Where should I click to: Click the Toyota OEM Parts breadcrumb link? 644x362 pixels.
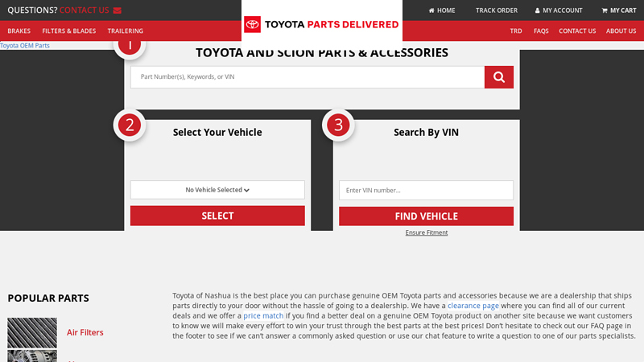tap(25, 46)
